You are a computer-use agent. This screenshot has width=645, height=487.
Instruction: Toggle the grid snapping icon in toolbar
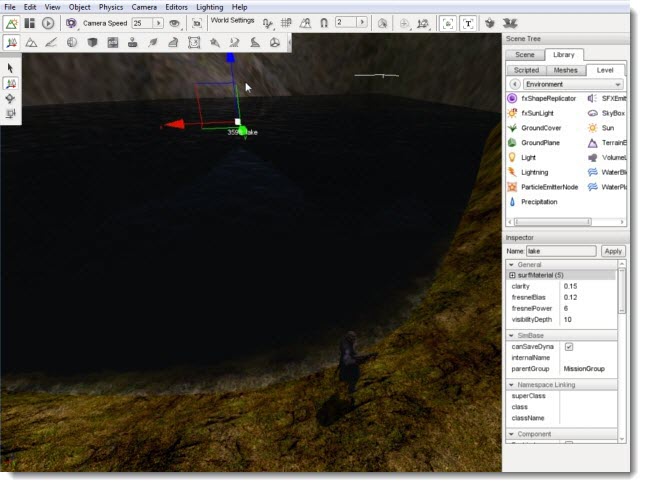[x=286, y=23]
